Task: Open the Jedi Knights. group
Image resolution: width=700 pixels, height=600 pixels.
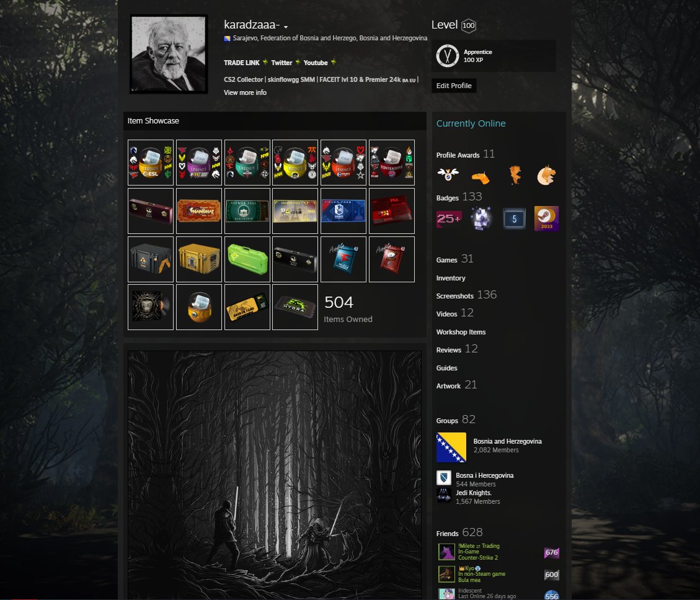Action: (474, 493)
